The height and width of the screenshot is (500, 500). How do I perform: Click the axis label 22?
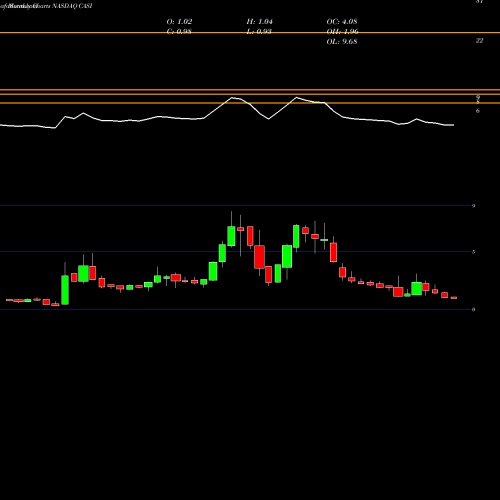(479, 41)
